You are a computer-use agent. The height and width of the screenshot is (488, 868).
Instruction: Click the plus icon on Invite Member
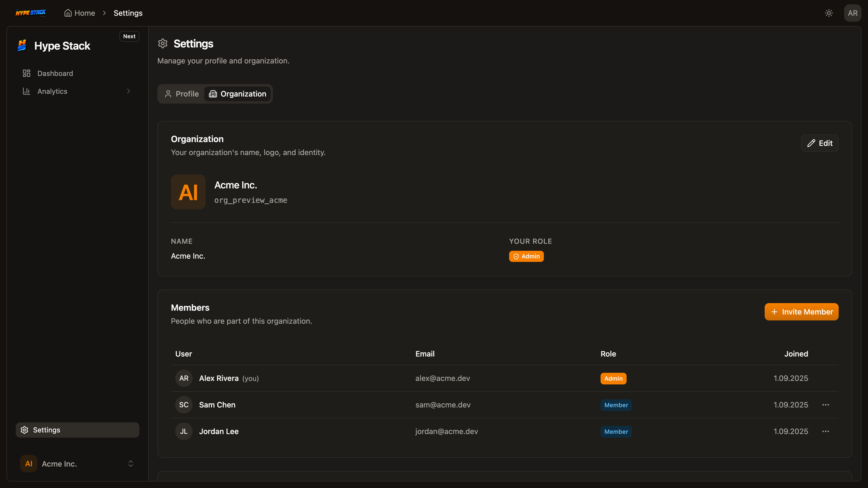coord(774,312)
